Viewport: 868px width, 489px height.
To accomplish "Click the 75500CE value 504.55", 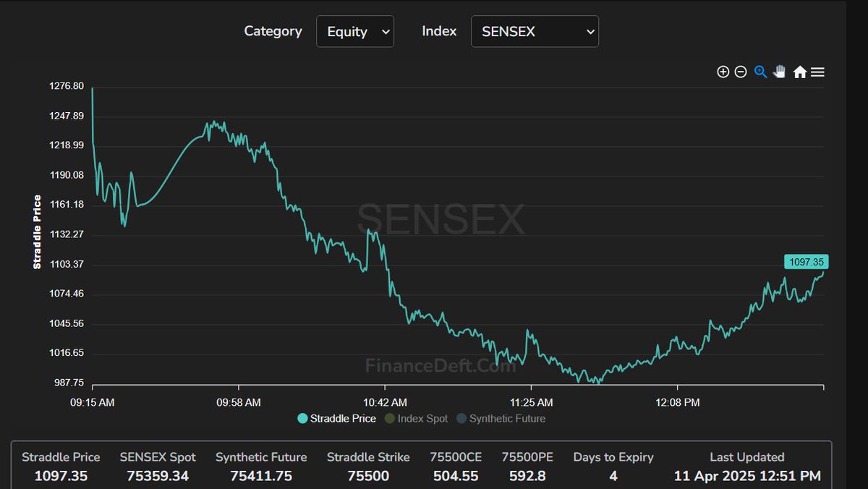I will coord(456,476).
